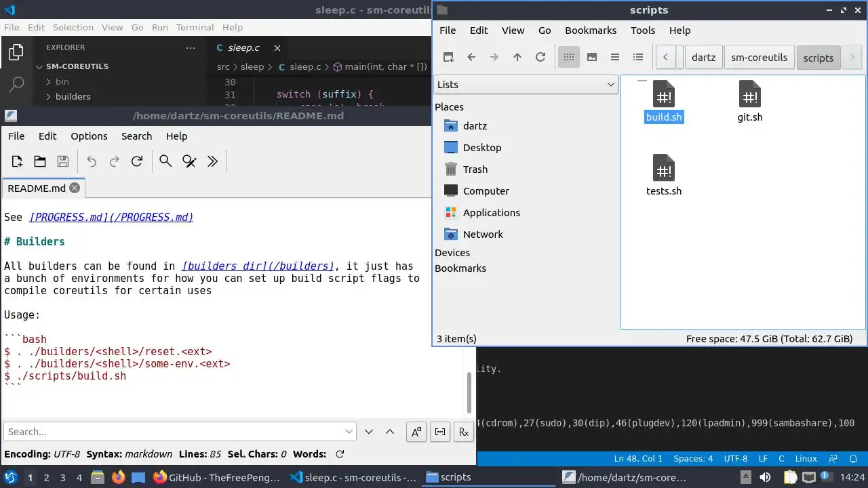
Task: Select the scripts path button
Action: coord(818,58)
